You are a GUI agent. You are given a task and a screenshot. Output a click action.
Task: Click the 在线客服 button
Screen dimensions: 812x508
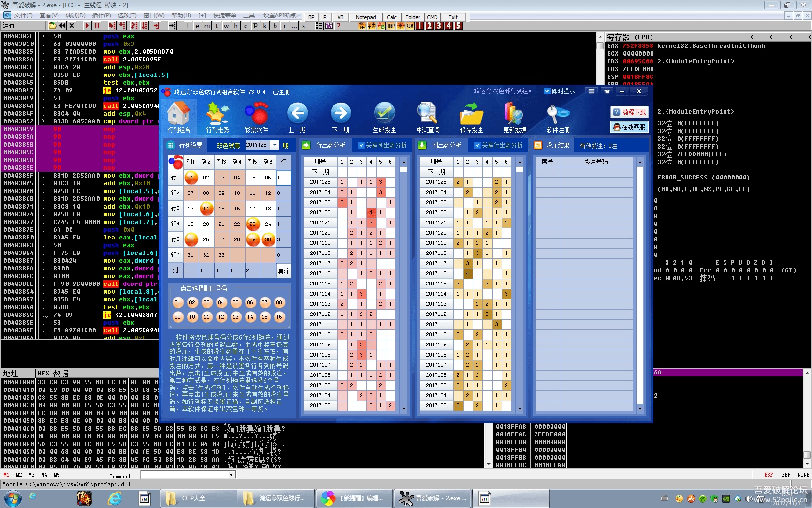(629, 127)
